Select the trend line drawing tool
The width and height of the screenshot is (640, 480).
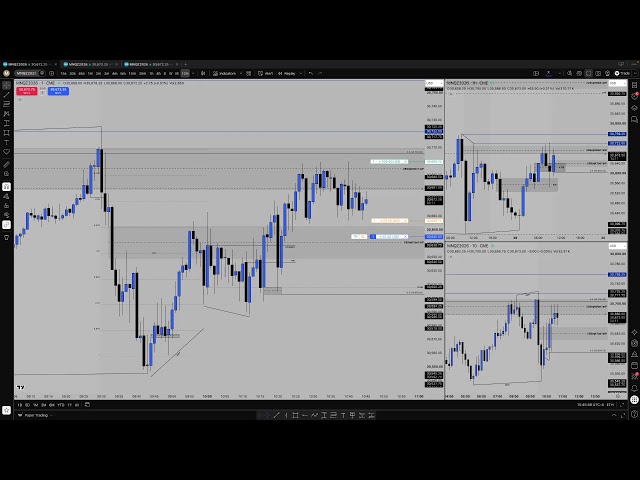pos(6,95)
